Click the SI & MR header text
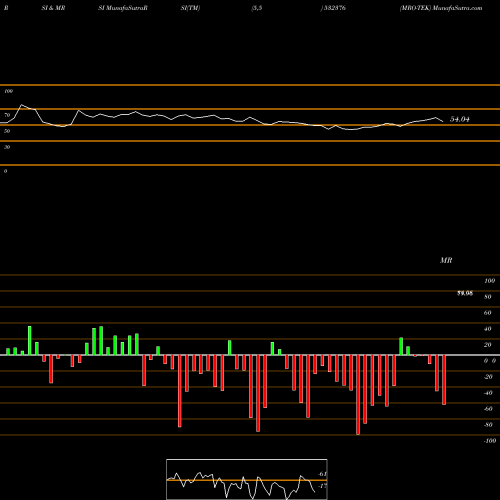This screenshot has width=500, height=500. coord(53,8)
